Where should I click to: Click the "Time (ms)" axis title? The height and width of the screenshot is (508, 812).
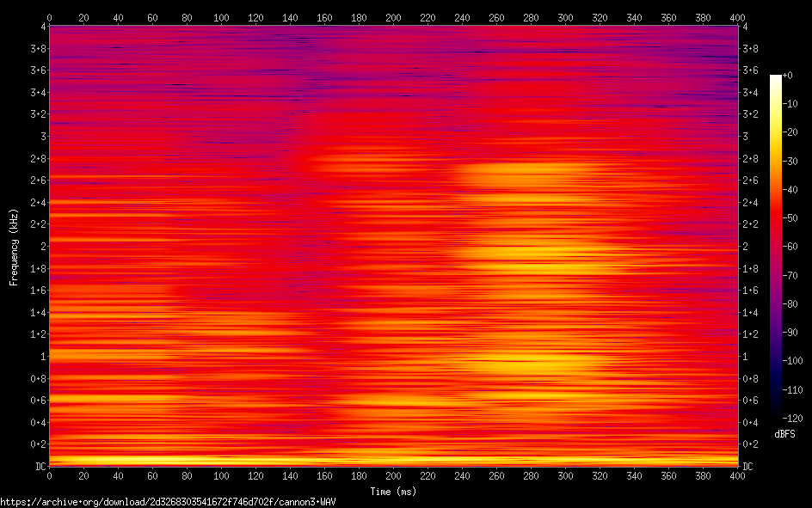tap(393, 492)
